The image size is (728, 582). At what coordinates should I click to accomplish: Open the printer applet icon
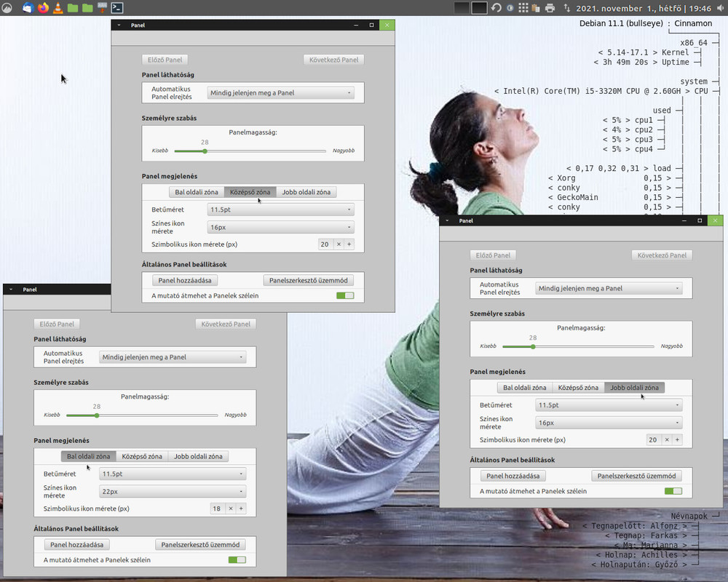point(550,8)
